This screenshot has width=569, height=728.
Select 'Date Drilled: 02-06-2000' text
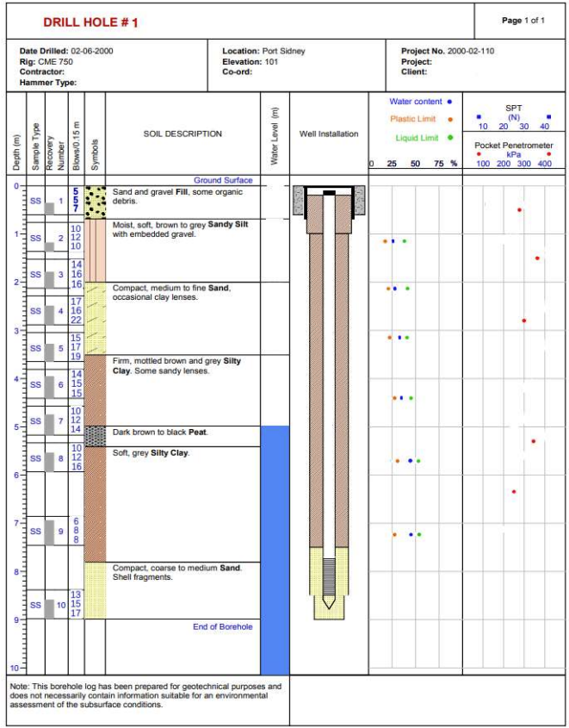pos(66,51)
